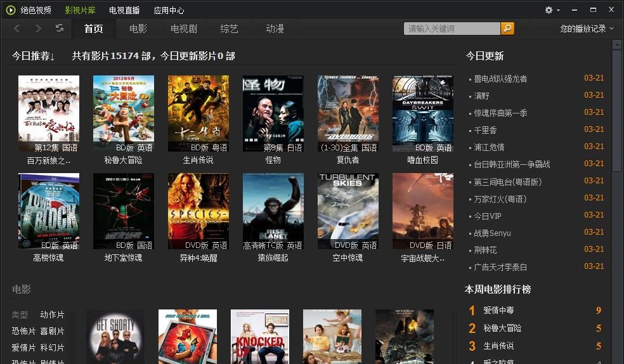The image size is (624, 364).
Task: Click the 今日推荐↓ heading
Action: (x=34, y=56)
